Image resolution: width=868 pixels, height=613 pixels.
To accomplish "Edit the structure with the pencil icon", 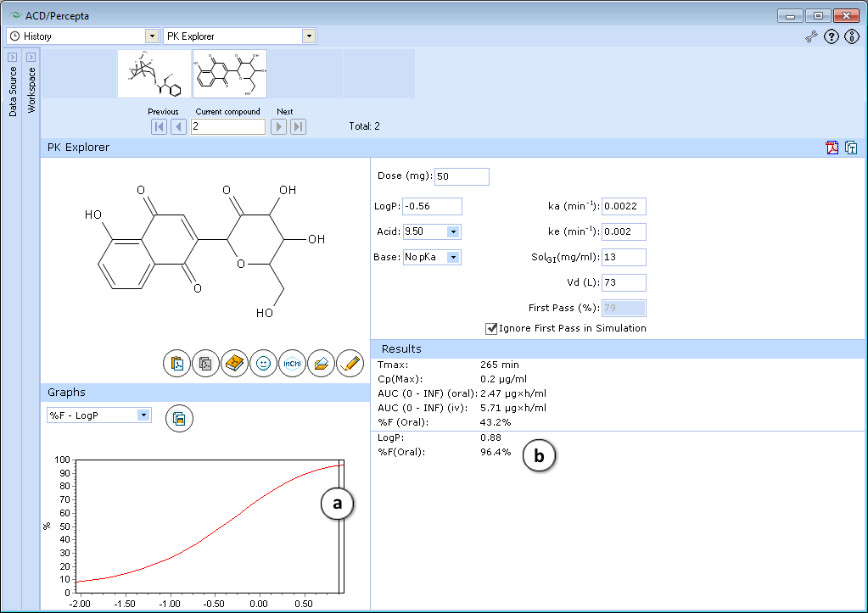I will [x=350, y=364].
